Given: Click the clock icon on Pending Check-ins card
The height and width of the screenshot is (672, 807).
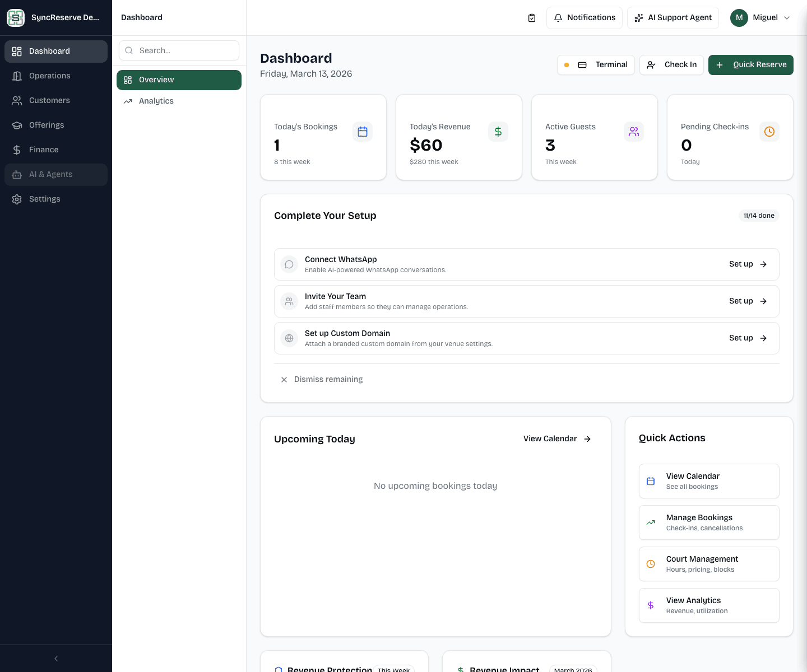Looking at the screenshot, I should pos(769,132).
